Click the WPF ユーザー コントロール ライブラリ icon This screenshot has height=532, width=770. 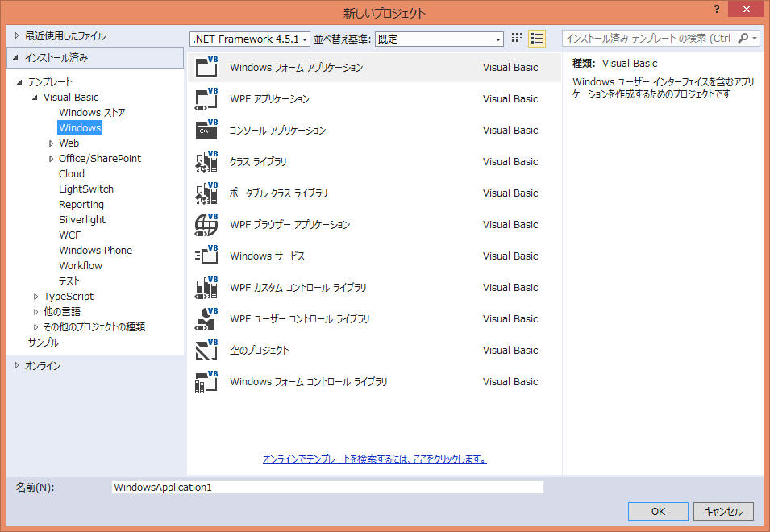(x=206, y=318)
